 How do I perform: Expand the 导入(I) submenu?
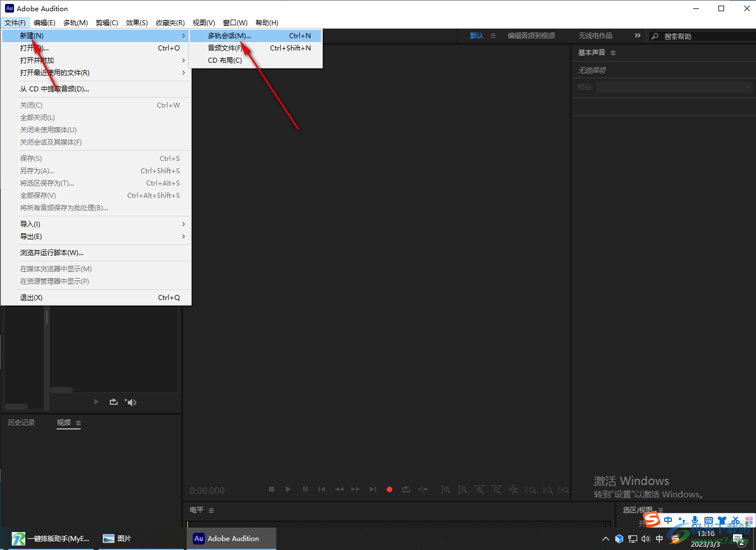96,224
